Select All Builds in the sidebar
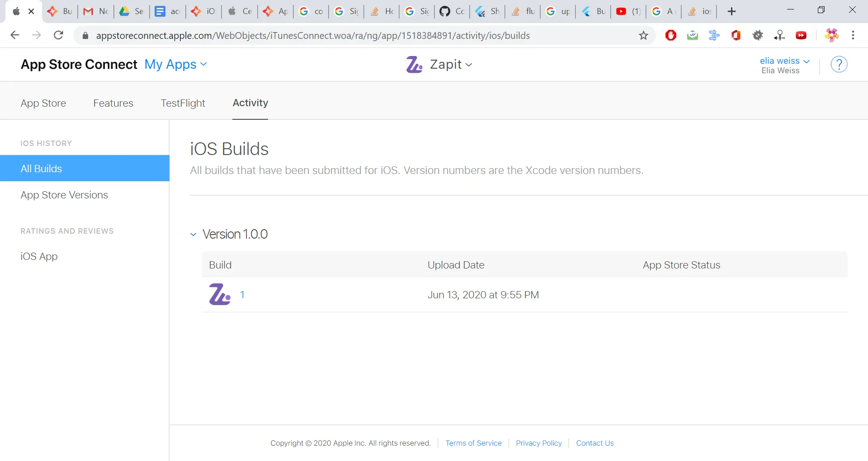The width and height of the screenshot is (868, 461). point(85,168)
